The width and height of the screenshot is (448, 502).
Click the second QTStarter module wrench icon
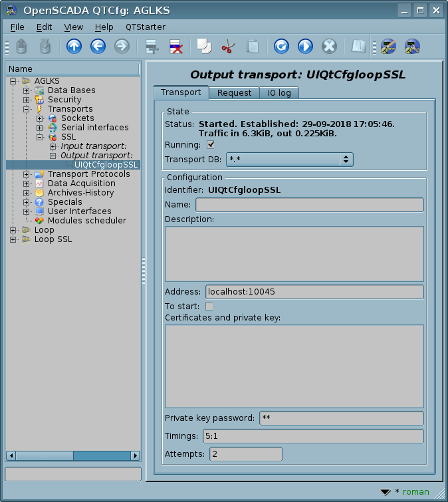pyautogui.click(x=412, y=47)
